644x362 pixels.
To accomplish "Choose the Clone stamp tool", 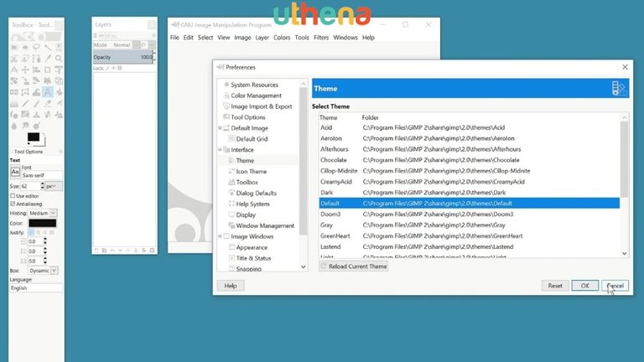I will click(x=36, y=115).
